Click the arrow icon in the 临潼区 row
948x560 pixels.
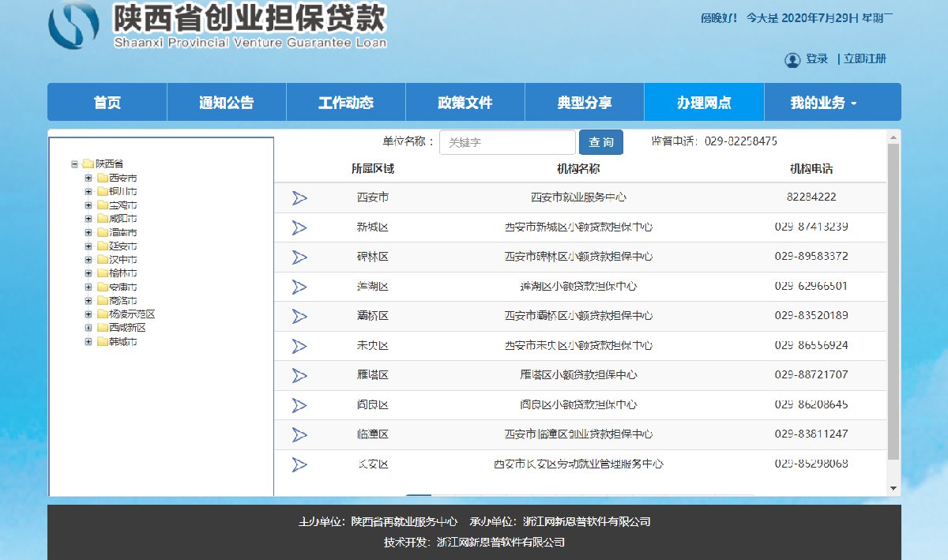[299, 434]
